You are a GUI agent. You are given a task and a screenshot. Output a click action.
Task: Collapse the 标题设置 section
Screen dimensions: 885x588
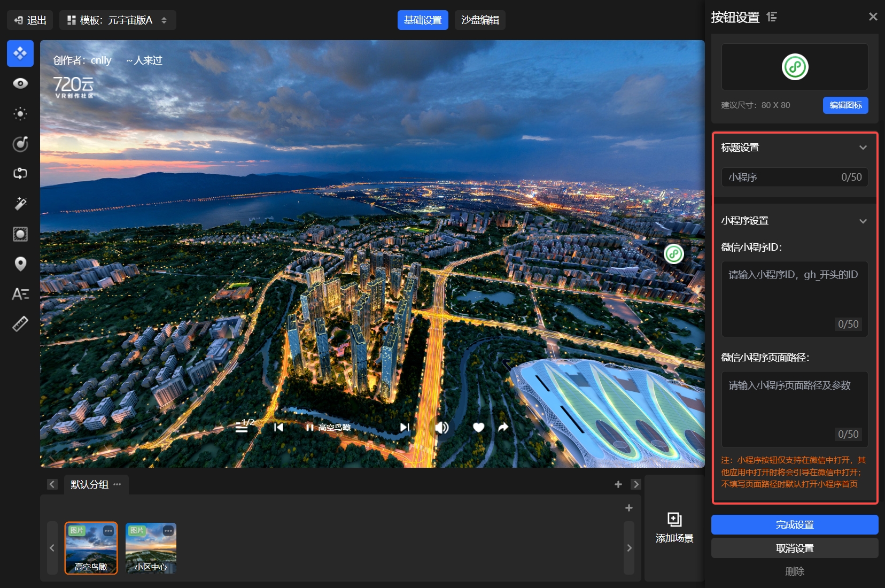(863, 148)
